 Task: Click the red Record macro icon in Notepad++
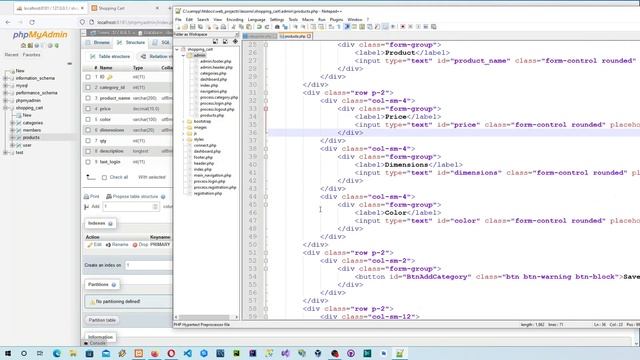[x=402, y=27]
